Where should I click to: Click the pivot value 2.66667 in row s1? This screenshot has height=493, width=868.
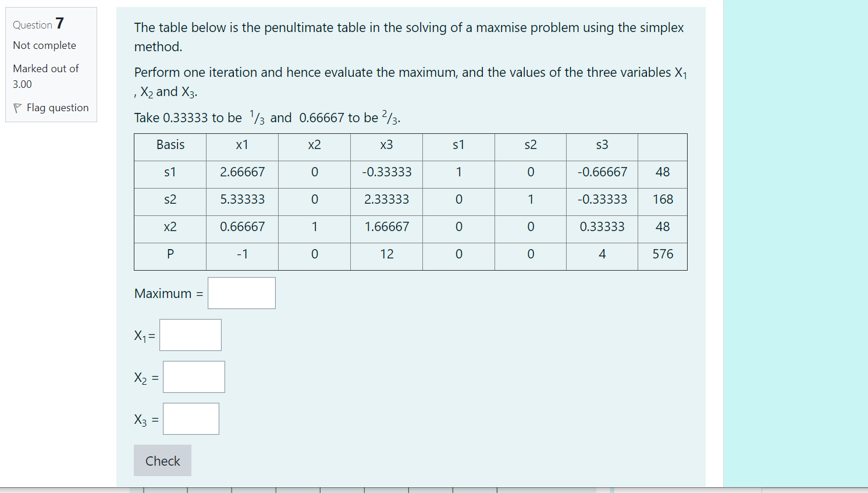[242, 173]
